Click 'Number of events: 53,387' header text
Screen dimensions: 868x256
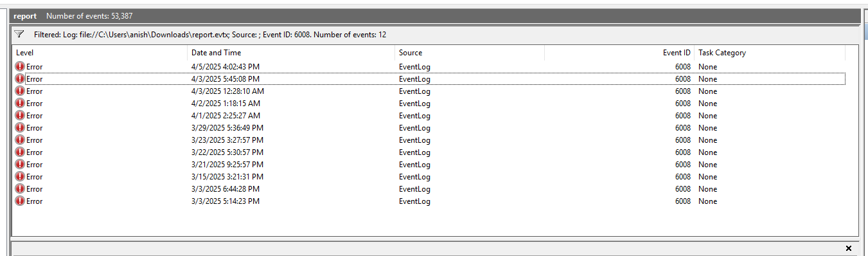(x=89, y=15)
